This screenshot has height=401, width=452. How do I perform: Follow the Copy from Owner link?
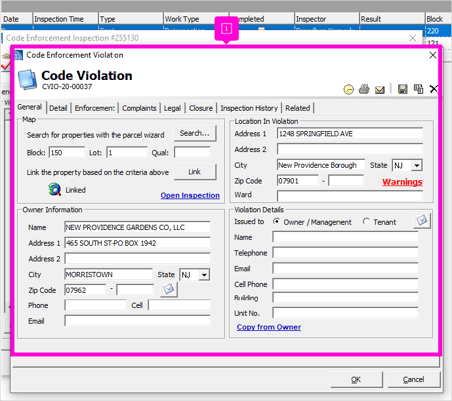point(269,327)
